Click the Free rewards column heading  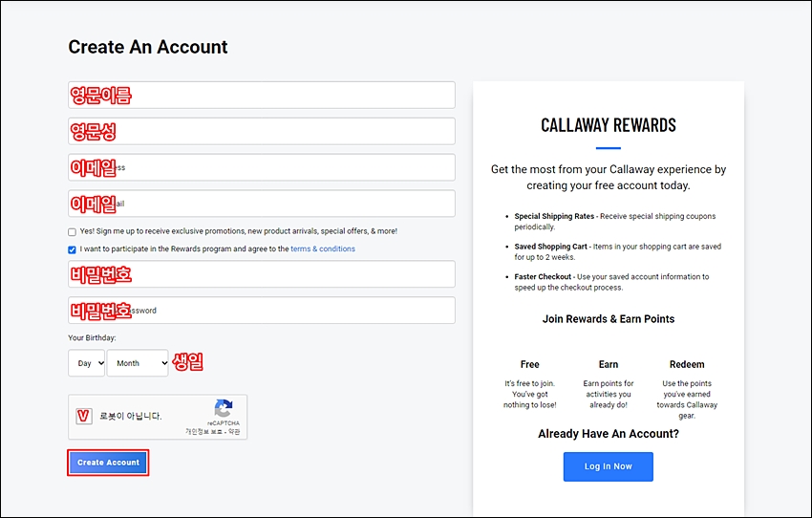click(x=530, y=365)
